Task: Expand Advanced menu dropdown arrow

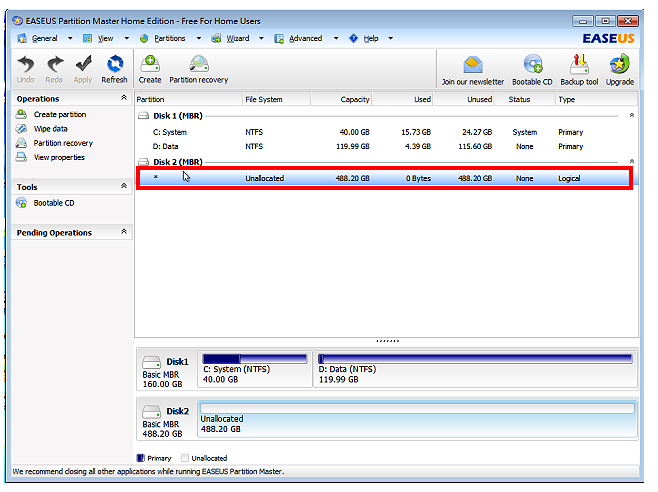Action: [x=336, y=38]
